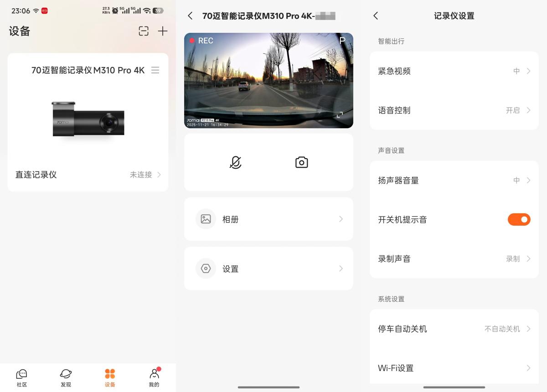Open 相册 album row
The image size is (547, 392).
point(268,219)
